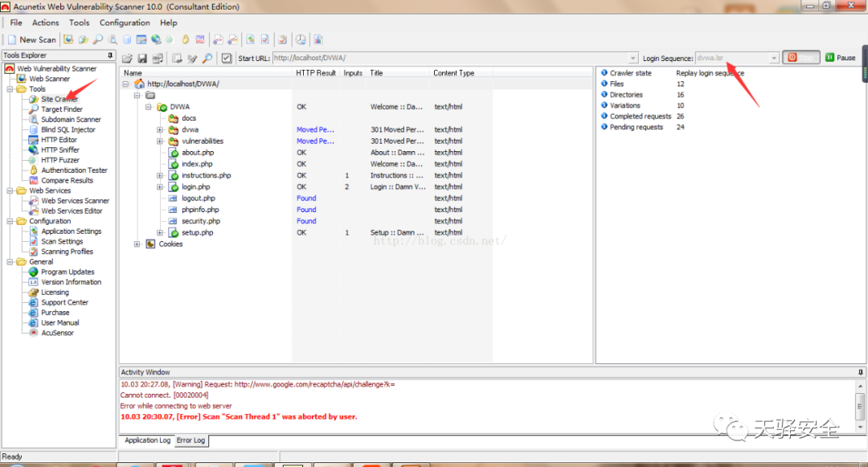Click the magnifier icon left of the crawler checkbox
The width and height of the screenshot is (868, 467).
click(x=207, y=58)
